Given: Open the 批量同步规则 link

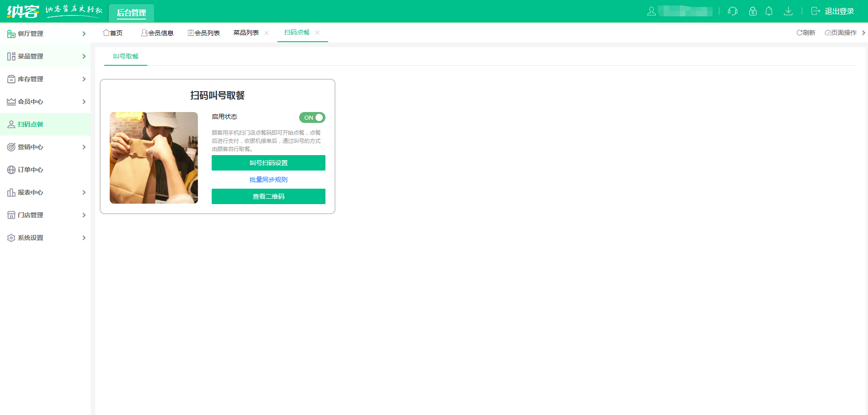Looking at the screenshot, I should [x=268, y=180].
